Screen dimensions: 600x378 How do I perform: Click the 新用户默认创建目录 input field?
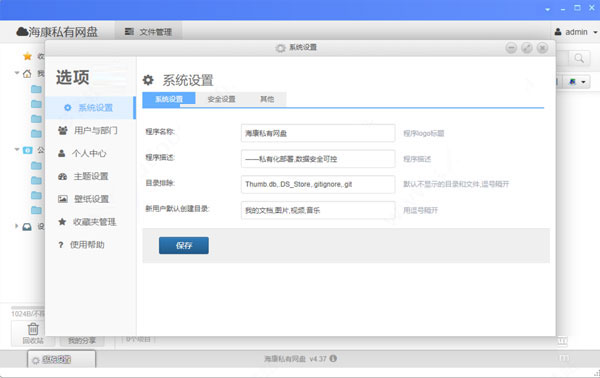(x=318, y=210)
